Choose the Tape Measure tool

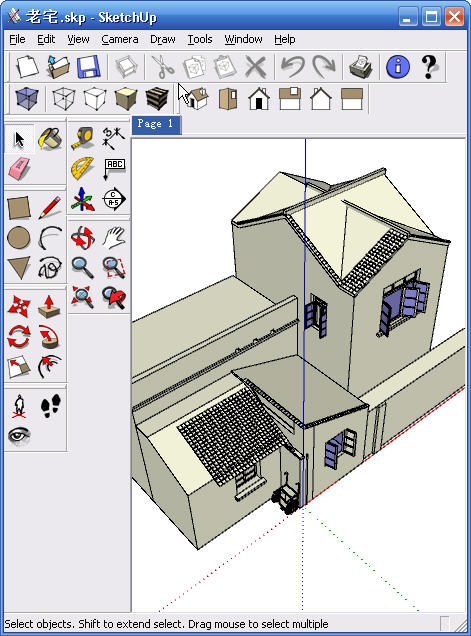83,138
